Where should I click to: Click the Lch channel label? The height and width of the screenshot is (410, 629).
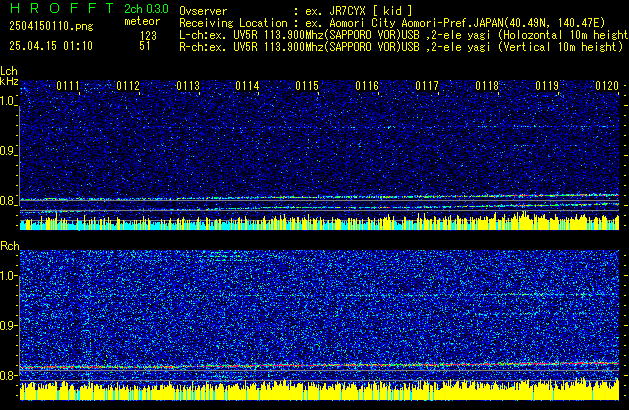[9, 71]
